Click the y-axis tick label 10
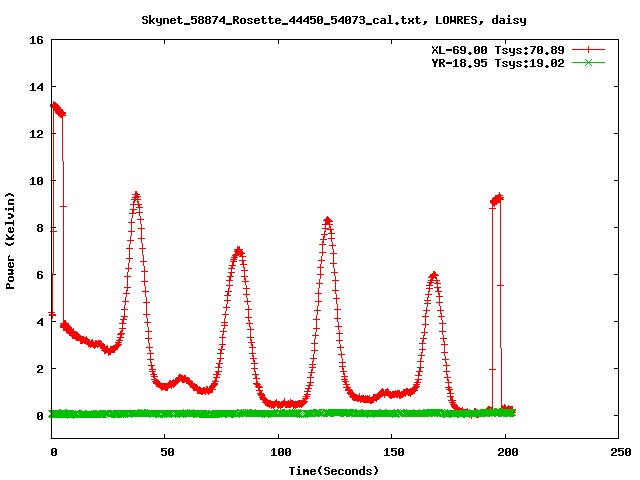The height and width of the screenshot is (480, 640). [x=36, y=181]
